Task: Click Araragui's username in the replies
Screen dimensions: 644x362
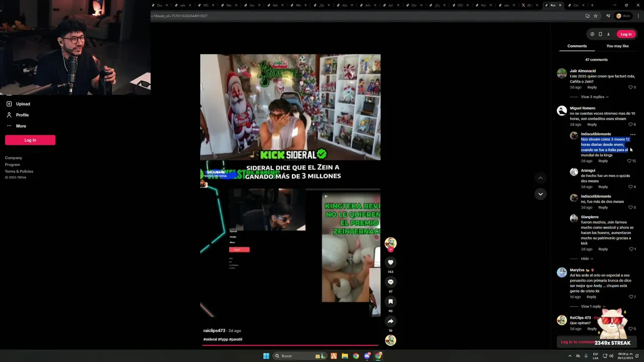Action: click(588, 170)
